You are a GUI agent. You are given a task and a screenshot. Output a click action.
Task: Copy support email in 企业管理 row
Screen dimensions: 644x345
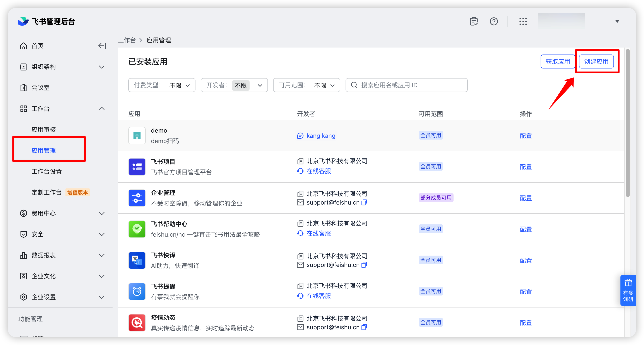coord(364,202)
